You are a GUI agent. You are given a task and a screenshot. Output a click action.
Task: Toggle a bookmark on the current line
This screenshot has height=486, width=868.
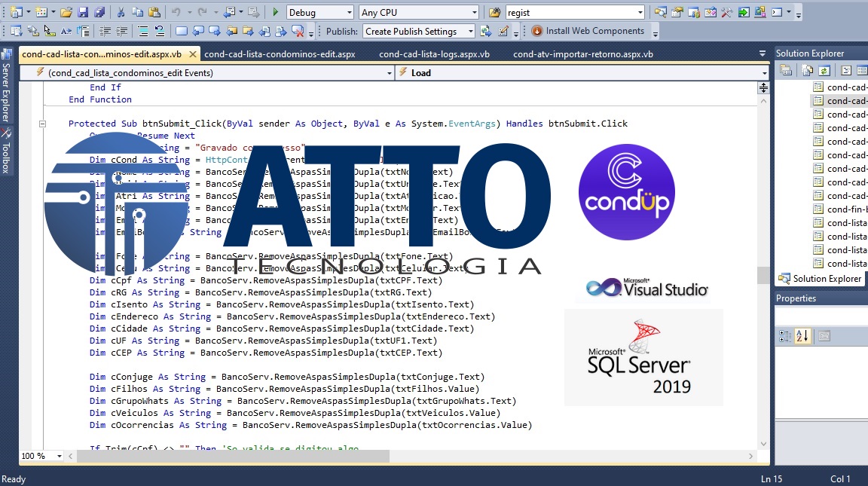click(x=181, y=32)
